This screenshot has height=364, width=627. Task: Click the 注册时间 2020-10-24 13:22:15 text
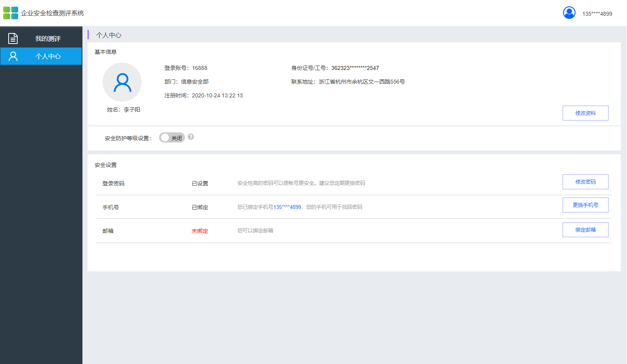[204, 95]
